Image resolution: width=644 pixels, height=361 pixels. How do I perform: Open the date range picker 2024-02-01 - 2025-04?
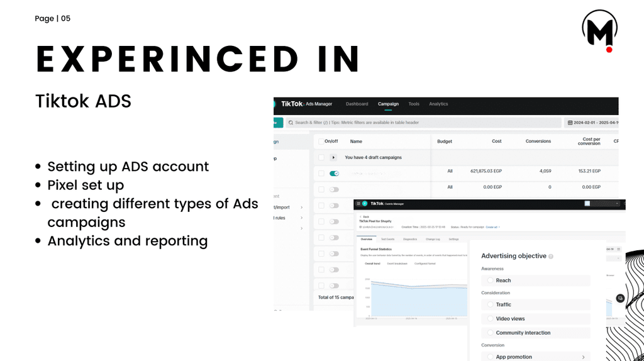coord(592,123)
